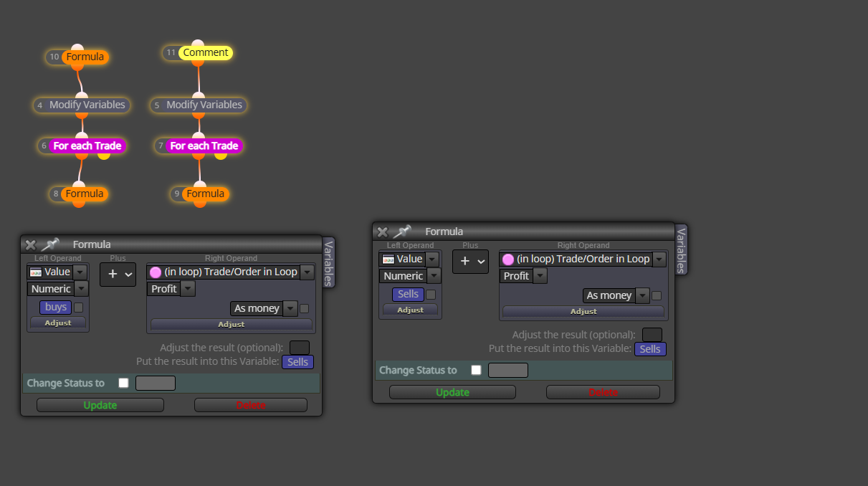Open Variables side tab on right Formula panel
Image resolution: width=868 pixels, height=486 pixels.
(681, 249)
